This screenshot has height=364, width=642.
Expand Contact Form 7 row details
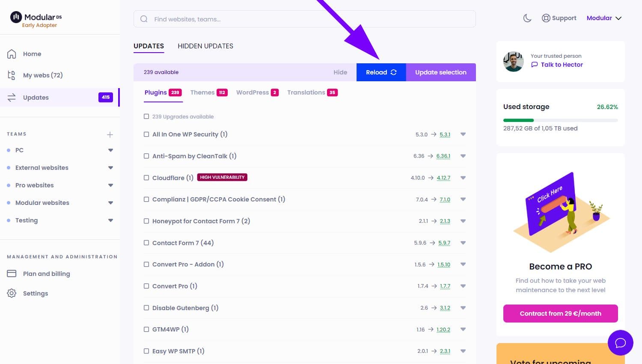tap(463, 243)
